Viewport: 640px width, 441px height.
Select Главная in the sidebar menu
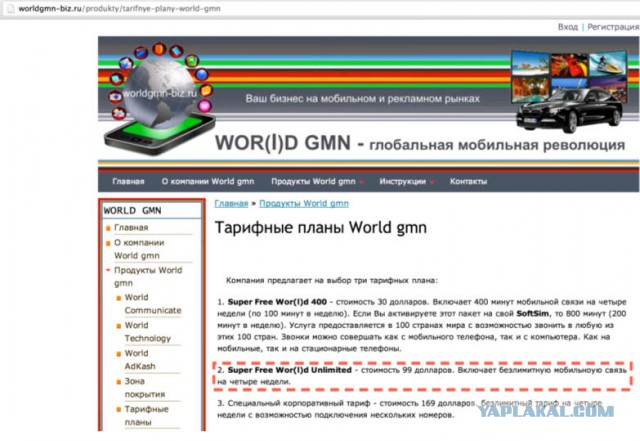(x=131, y=227)
